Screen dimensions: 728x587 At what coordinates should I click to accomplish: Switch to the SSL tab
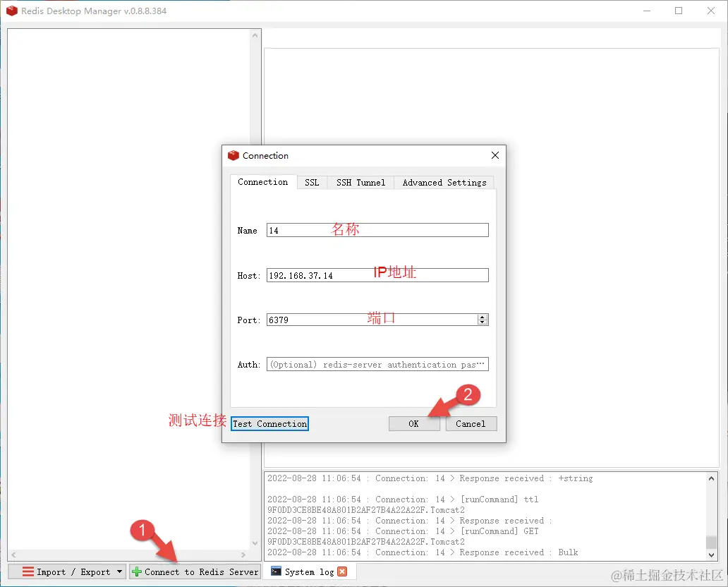[x=312, y=183]
